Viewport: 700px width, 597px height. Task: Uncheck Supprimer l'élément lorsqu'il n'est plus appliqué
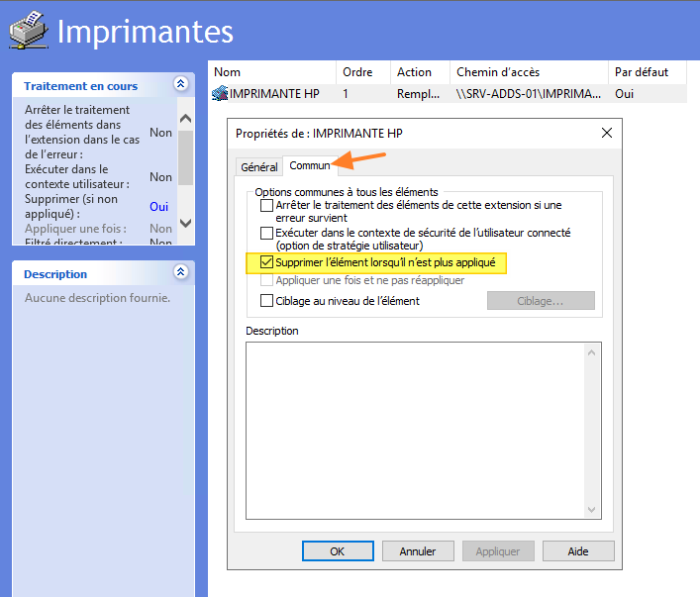pyautogui.click(x=266, y=262)
